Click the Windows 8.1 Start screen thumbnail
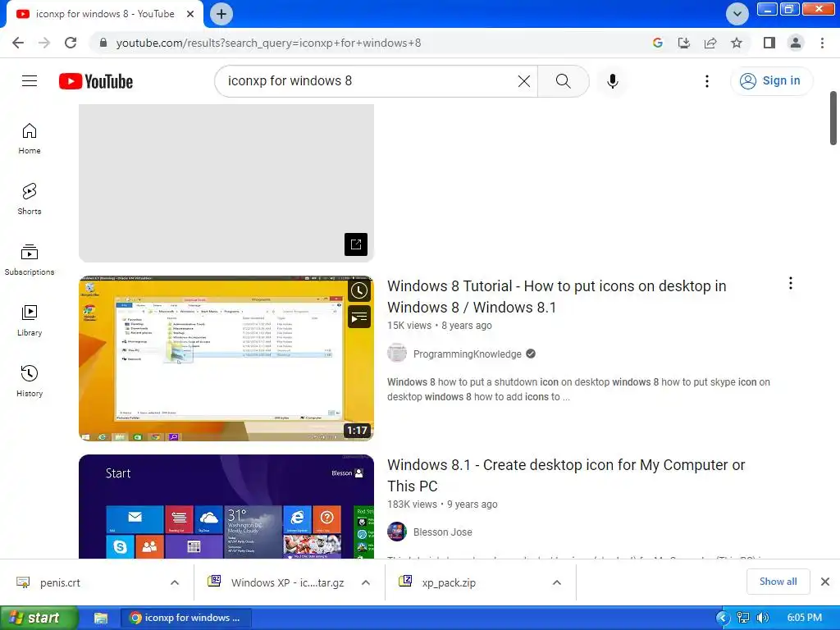 pos(226,507)
